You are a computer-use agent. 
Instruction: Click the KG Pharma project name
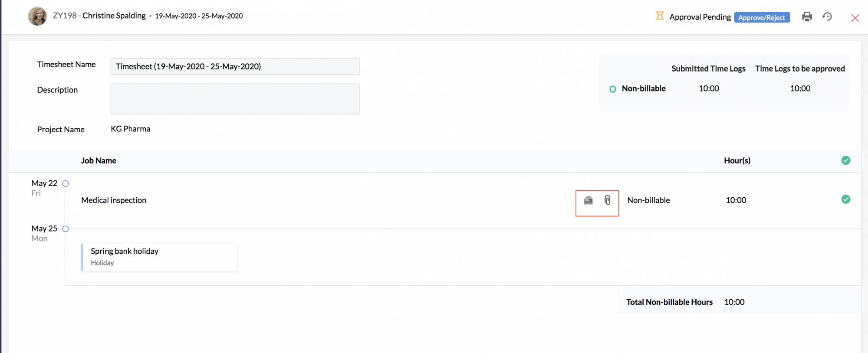[x=131, y=129]
